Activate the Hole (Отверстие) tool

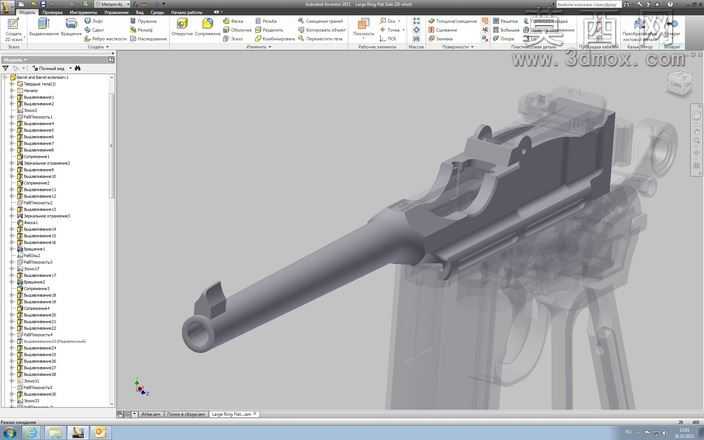(x=182, y=27)
